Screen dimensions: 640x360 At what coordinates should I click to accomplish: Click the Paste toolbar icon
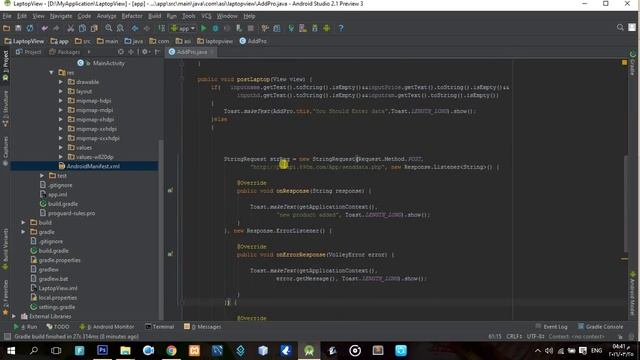(x=94, y=28)
